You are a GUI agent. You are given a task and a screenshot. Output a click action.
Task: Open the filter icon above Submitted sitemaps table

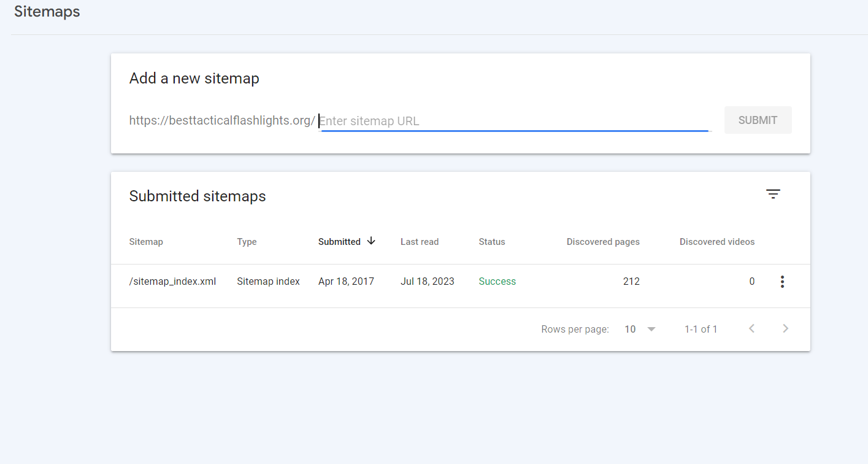coord(773,193)
